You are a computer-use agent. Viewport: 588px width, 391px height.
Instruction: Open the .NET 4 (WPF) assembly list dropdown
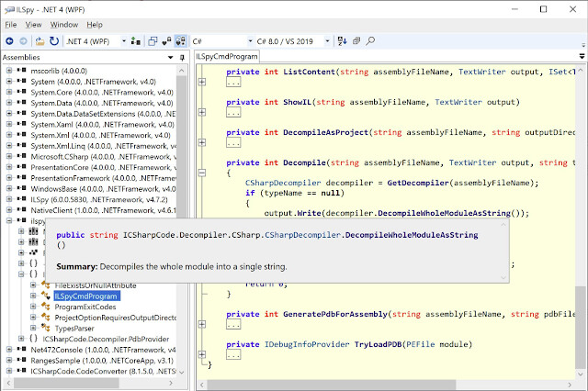tap(124, 41)
